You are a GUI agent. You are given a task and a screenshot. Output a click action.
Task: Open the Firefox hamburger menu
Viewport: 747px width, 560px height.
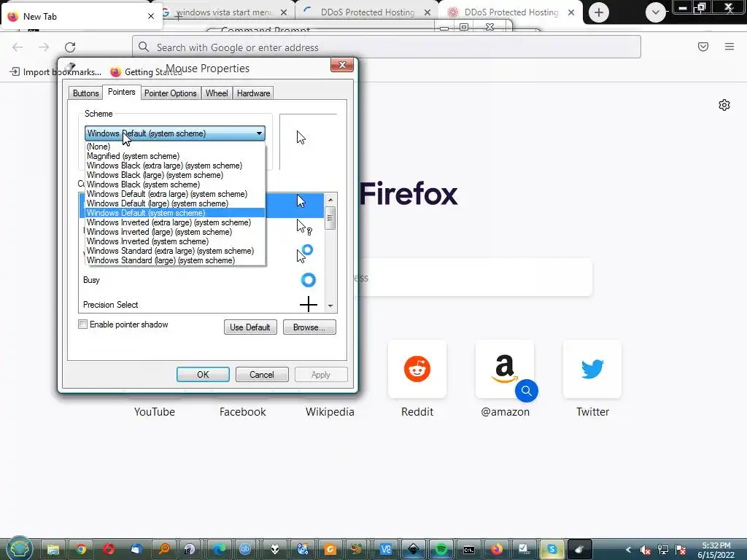pos(729,47)
